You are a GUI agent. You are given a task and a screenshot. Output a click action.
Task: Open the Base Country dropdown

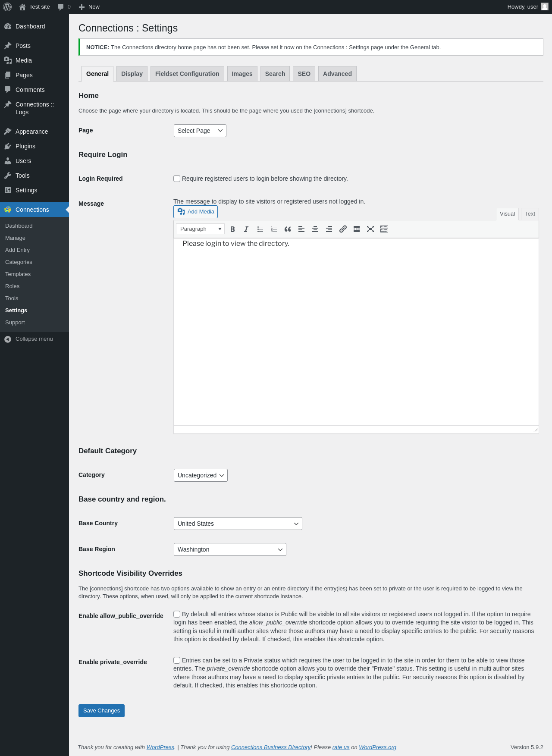pyautogui.click(x=238, y=524)
